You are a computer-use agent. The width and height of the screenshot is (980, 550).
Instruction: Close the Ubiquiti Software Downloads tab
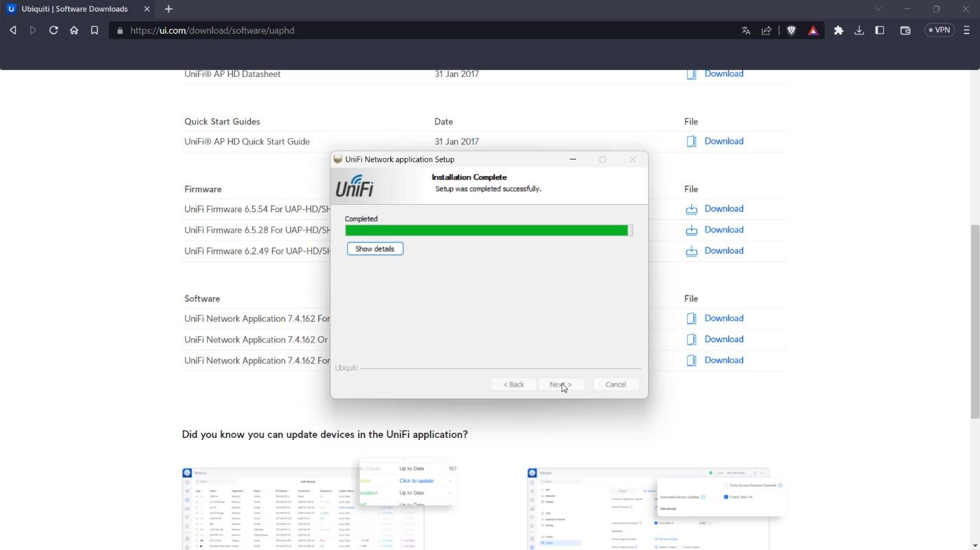146,9
